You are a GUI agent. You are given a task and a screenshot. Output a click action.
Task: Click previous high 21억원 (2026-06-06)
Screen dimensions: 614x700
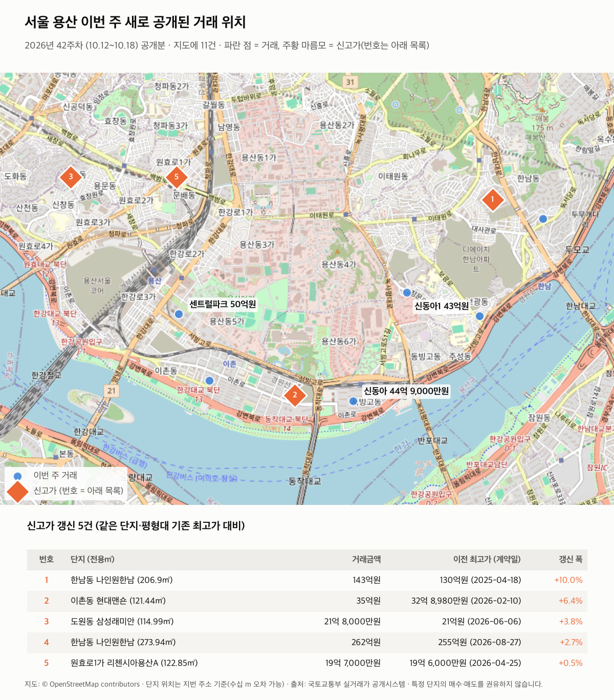[481, 622]
